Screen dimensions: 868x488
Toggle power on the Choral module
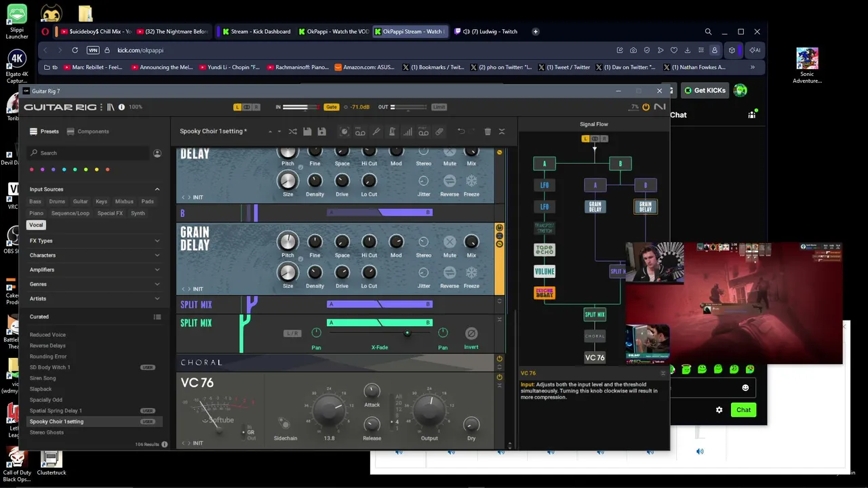coord(500,359)
